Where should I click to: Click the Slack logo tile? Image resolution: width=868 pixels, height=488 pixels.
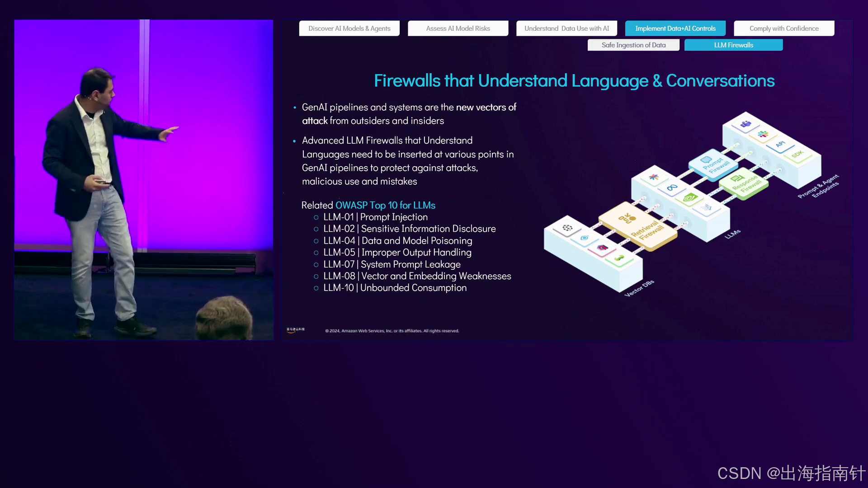[763, 134]
